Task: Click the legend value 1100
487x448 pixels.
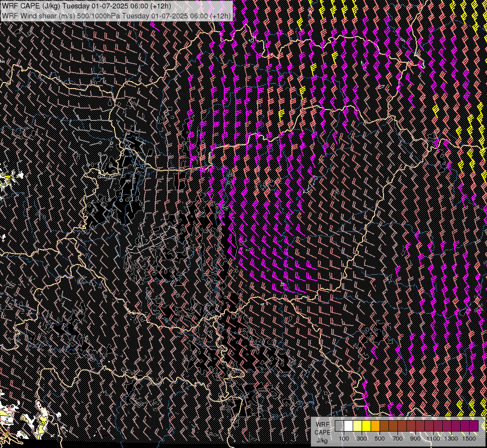Action: [433, 439]
